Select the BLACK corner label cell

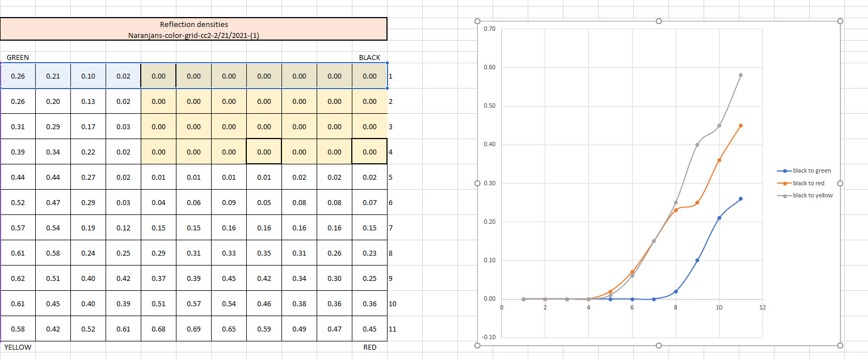pyautogui.click(x=369, y=57)
